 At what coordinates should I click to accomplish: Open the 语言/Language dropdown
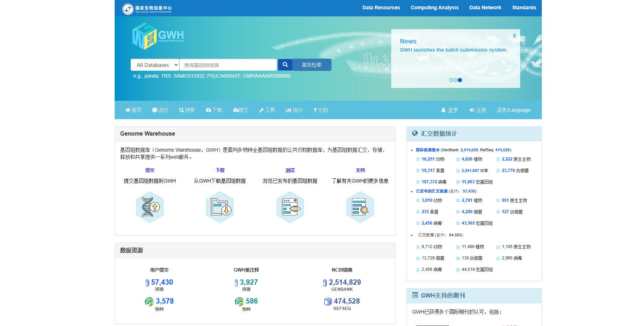coord(514,110)
